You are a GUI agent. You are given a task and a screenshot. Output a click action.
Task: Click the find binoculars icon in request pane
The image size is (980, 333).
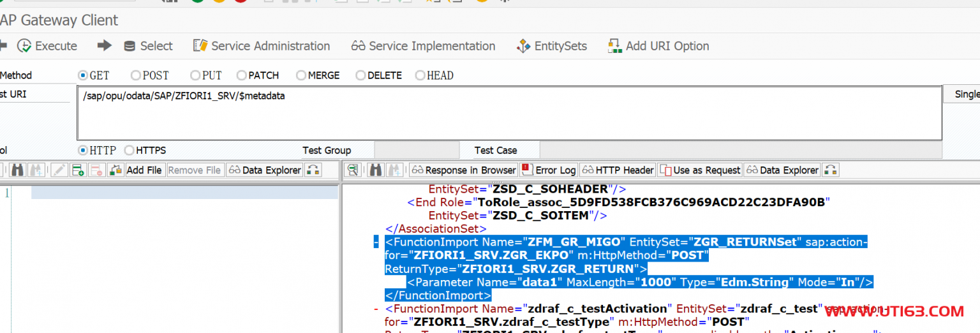(17, 170)
